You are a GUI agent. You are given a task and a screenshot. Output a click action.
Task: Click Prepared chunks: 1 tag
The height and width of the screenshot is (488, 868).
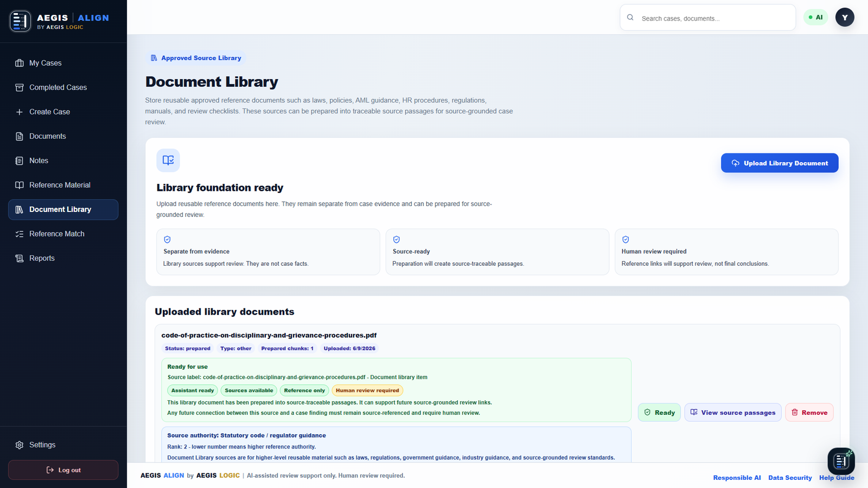click(x=288, y=349)
